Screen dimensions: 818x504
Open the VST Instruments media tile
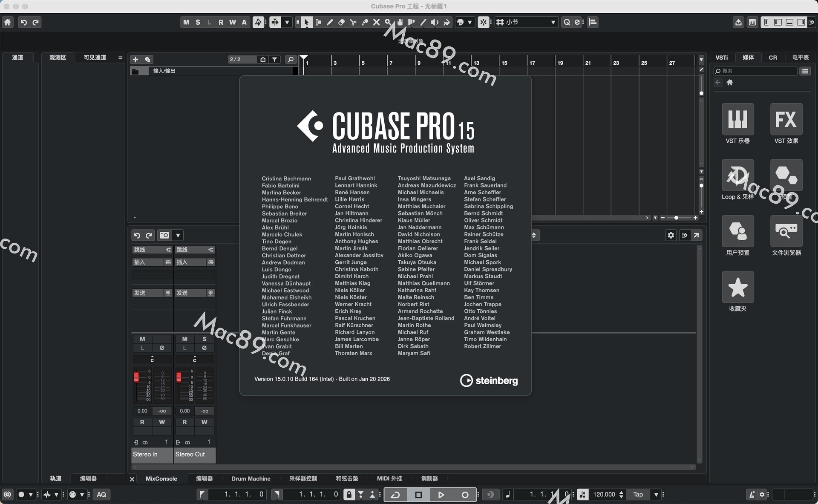pos(737,119)
